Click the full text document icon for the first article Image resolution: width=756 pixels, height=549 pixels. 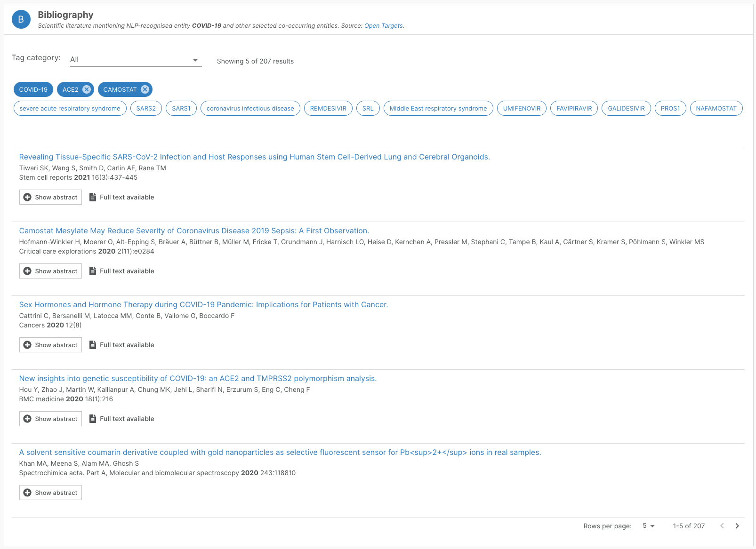tap(93, 197)
